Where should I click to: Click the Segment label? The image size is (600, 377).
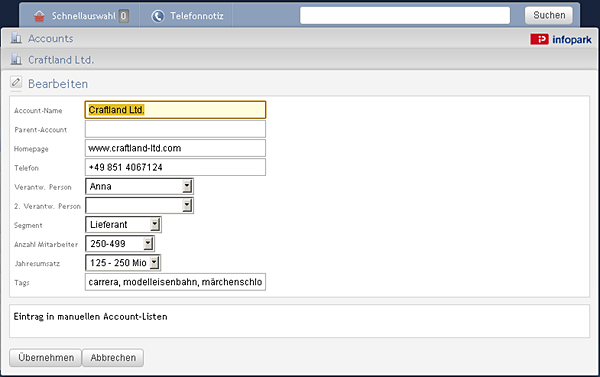28,225
